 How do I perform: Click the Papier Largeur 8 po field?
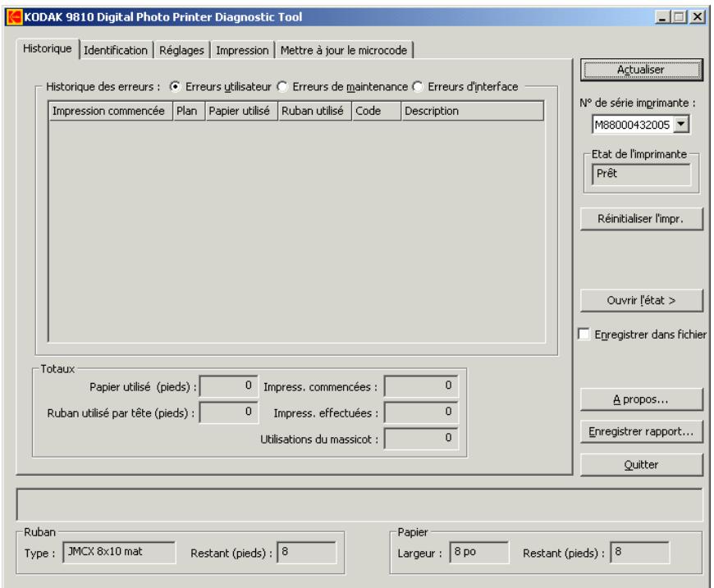tap(479, 552)
